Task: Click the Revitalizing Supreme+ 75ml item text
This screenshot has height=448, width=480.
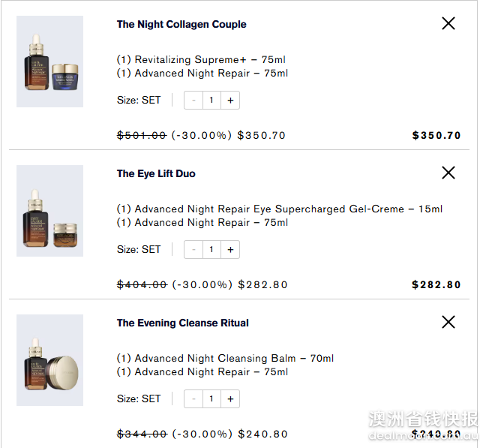Action: click(x=201, y=59)
